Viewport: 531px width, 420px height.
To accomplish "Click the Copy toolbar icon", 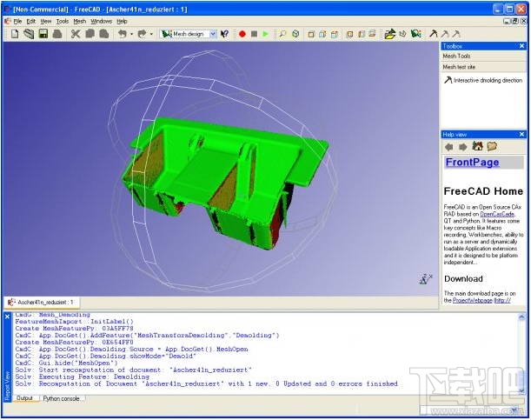I will pyautogui.click(x=90, y=34).
